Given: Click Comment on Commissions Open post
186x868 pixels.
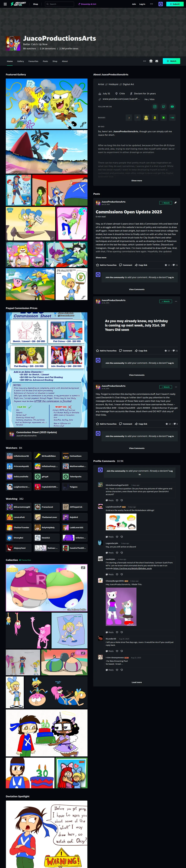Looking at the screenshot, I should (126, 265).
